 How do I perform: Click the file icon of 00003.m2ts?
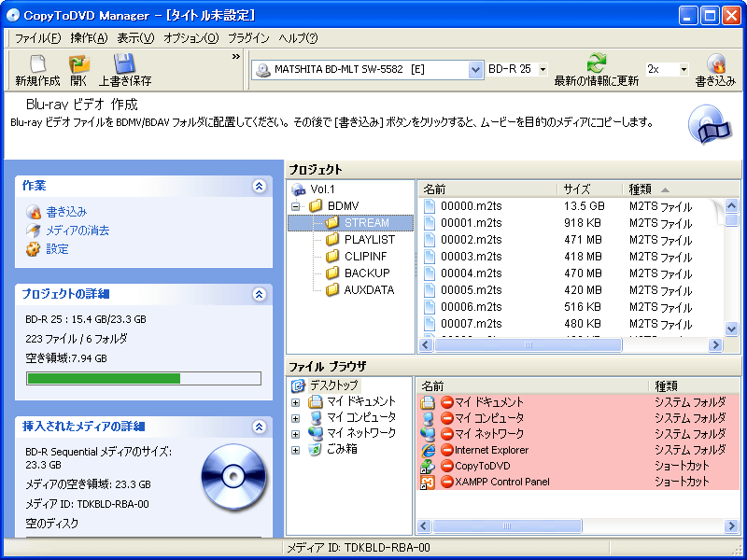point(430,257)
